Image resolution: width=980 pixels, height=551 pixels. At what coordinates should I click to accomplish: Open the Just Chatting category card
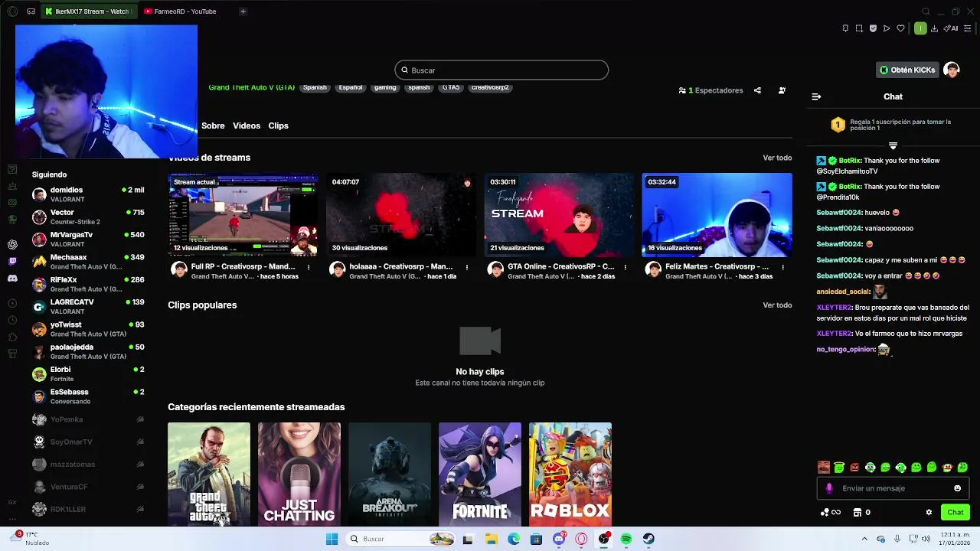pyautogui.click(x=299, y=474)
